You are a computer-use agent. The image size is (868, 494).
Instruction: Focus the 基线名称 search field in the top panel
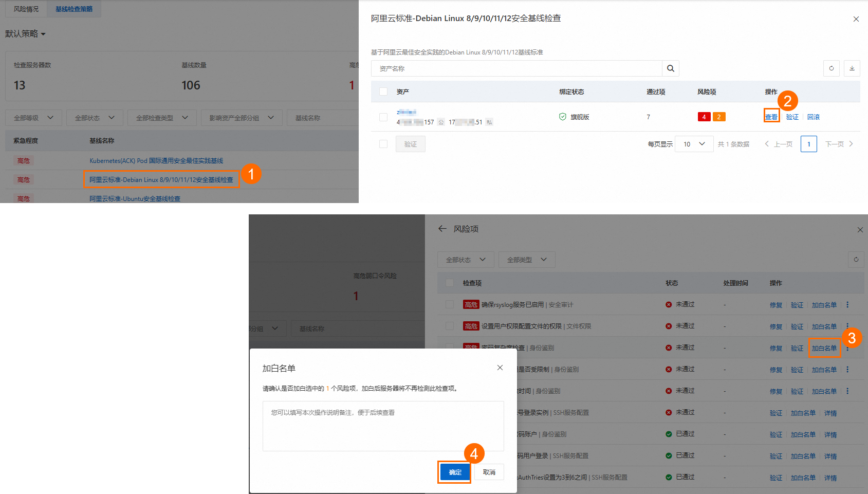323,118
